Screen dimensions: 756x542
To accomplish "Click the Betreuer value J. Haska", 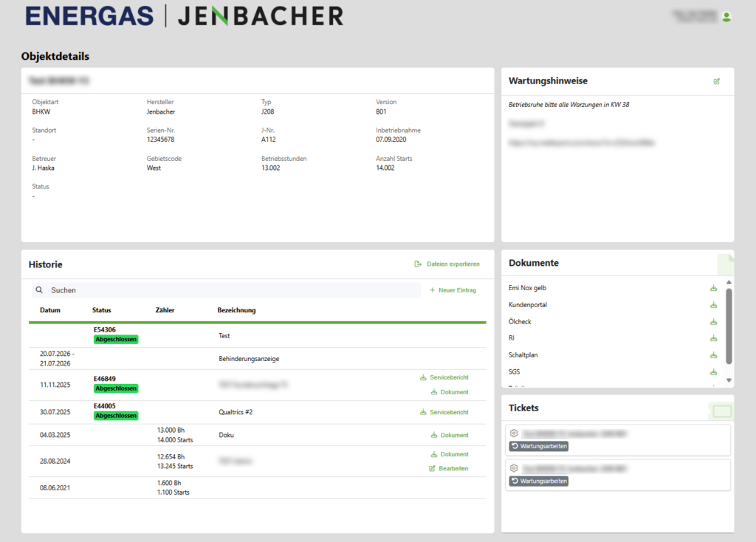I will [x=44, y=168].
